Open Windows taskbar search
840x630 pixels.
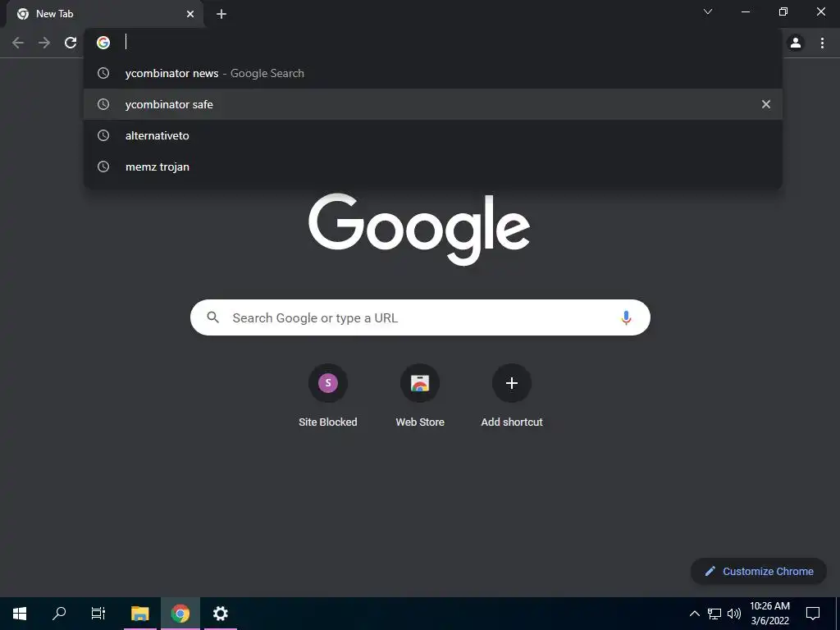59,614
